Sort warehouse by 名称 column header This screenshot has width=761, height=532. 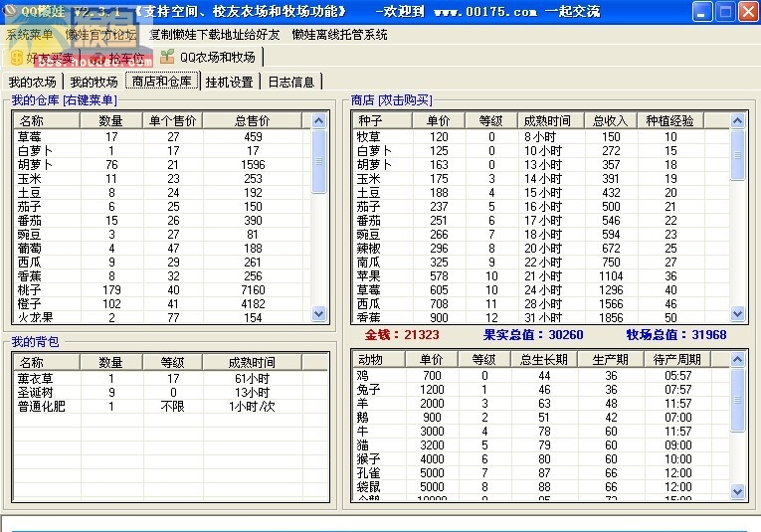tap(47, 120)
